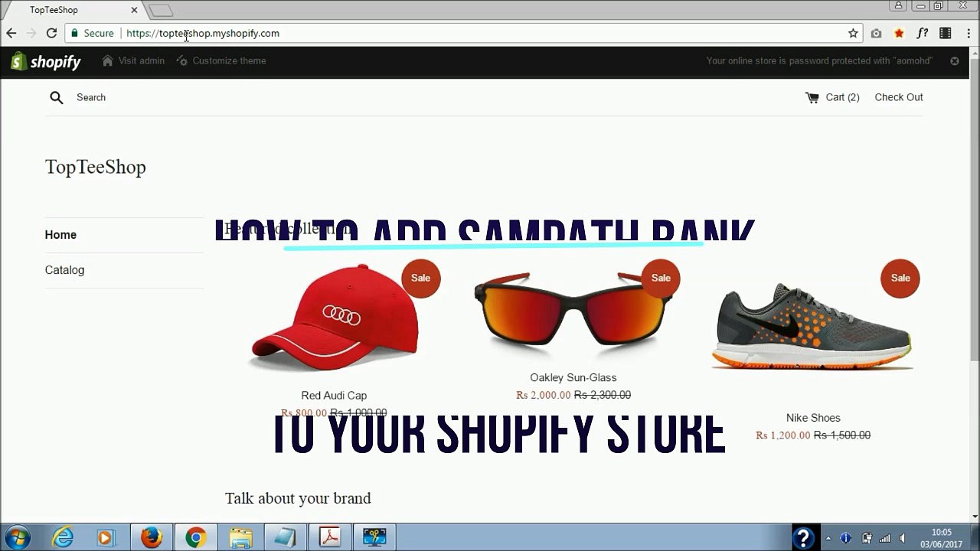Image resolution: width=980 pixels, height=551 pixels.
Task: Click the address bar URL
Action: 203,33
